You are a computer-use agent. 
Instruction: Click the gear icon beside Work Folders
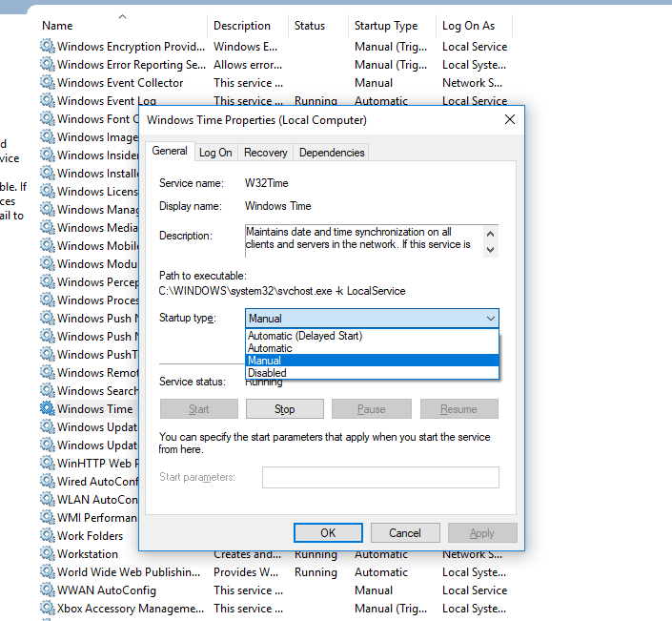(x=48, y=535)
